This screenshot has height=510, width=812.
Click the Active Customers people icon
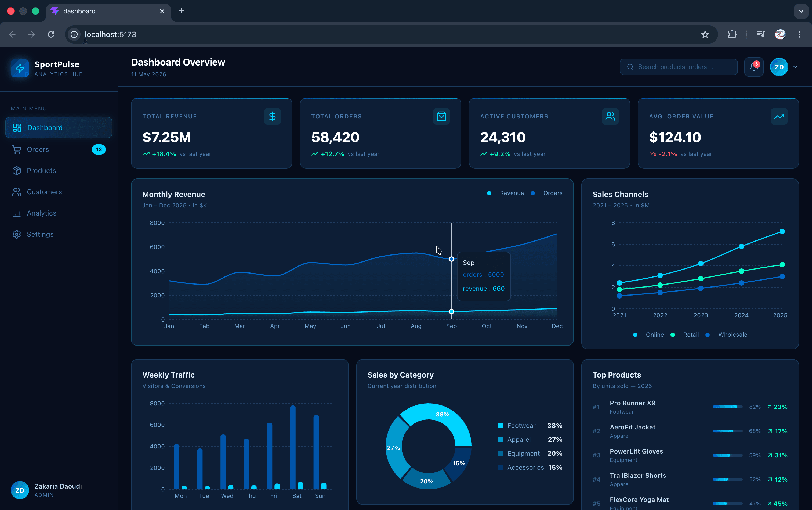(x=610, y=116)
